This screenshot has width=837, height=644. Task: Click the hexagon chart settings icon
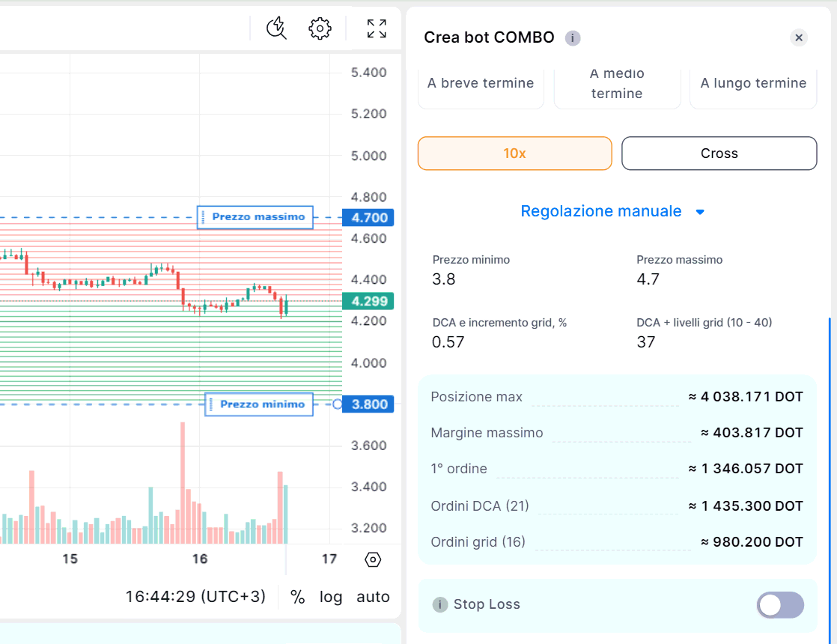pyautogui.click(x=373, y=559)
